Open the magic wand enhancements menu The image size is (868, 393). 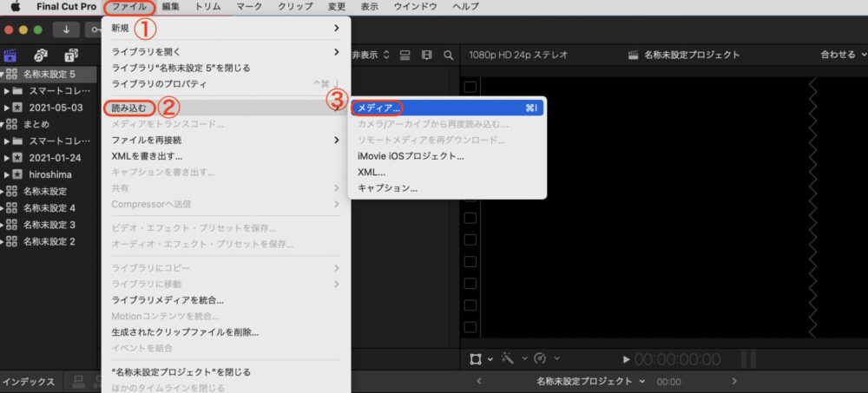[507, 358]
